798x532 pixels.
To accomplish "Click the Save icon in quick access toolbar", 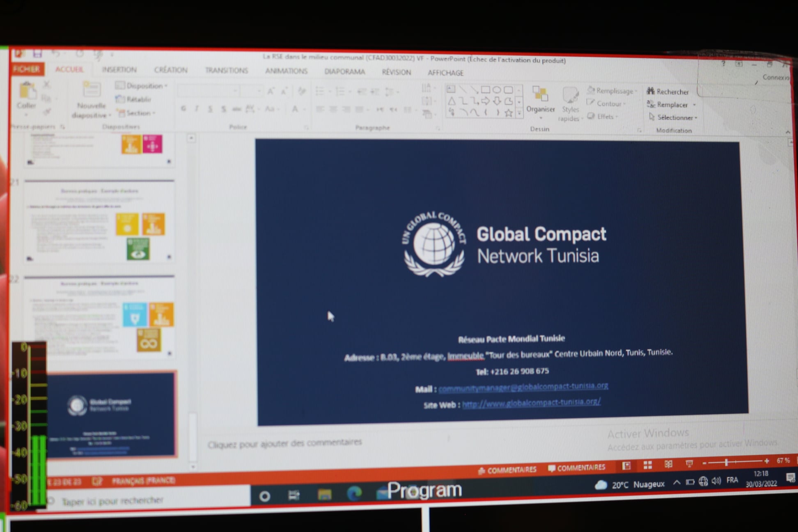I will [x=37, y=53].
